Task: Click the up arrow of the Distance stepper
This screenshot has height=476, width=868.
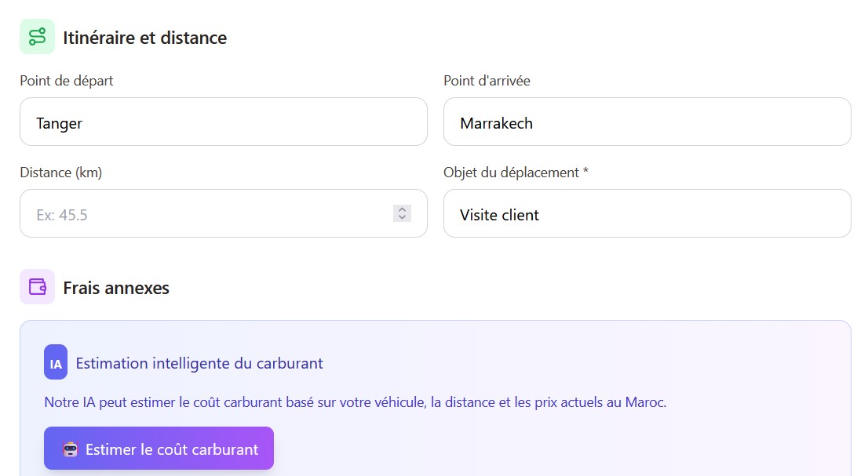Action: tap(402, 209)
